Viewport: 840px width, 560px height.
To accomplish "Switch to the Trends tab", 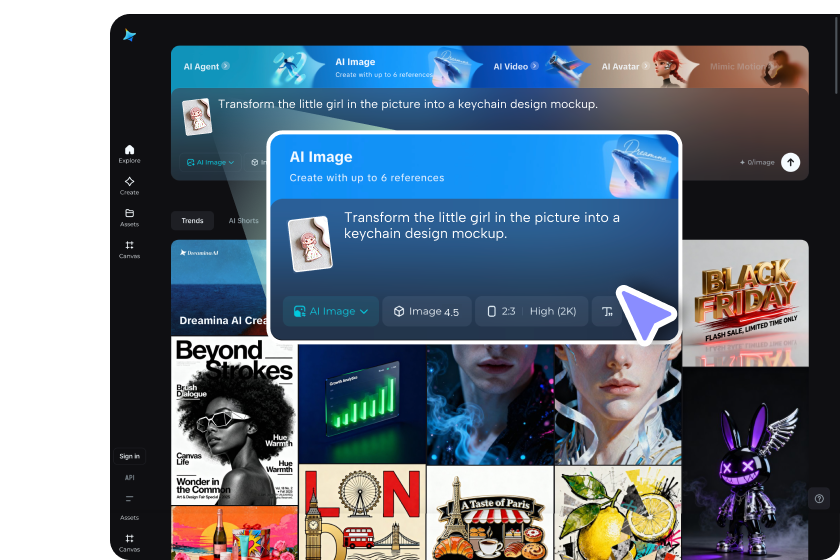I will pos(192,221).
